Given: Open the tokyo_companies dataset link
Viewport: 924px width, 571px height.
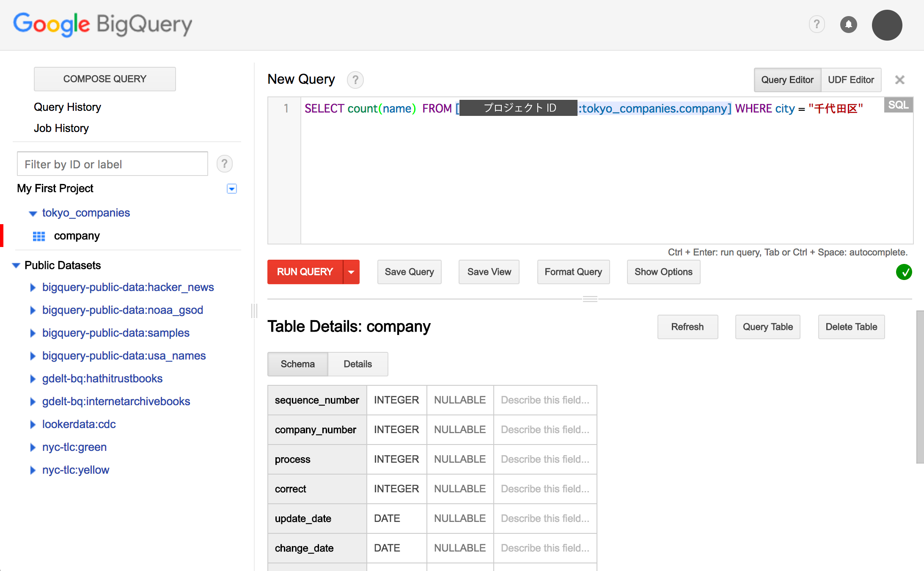Looking at the screenshot, I should pos(86,213).
